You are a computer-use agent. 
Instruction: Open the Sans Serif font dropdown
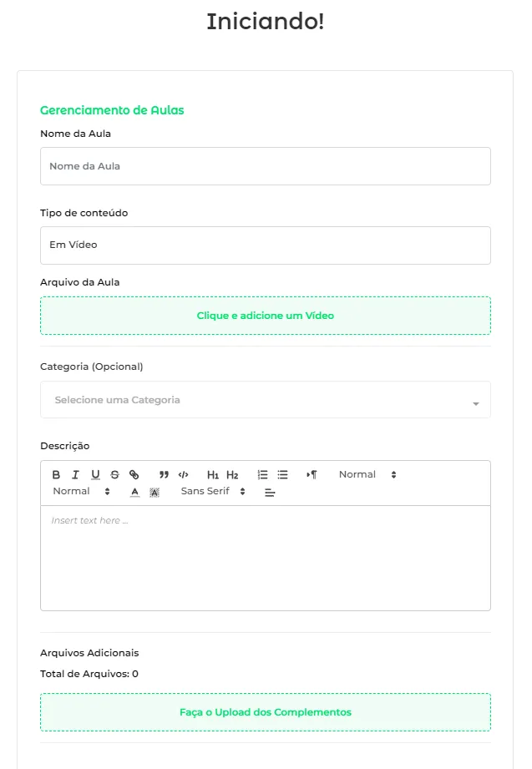[x=212, y=492]
